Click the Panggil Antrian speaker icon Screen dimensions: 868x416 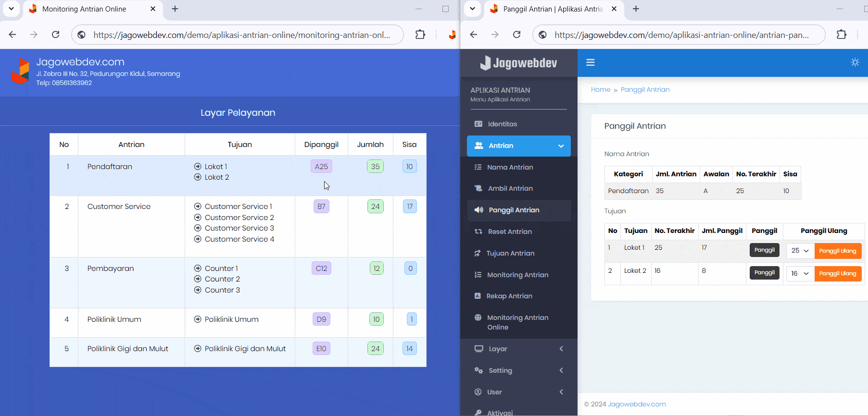(x=479, y=210)
